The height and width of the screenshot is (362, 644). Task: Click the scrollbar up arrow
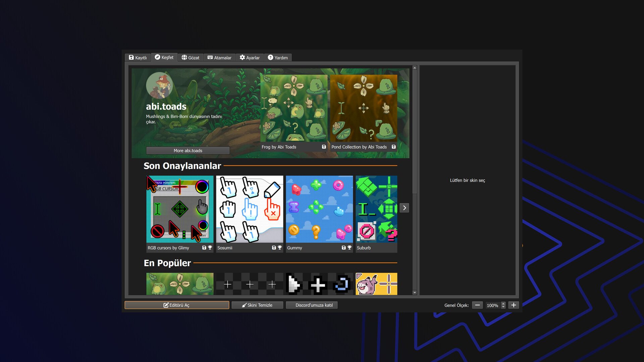(x=415, y=68)
